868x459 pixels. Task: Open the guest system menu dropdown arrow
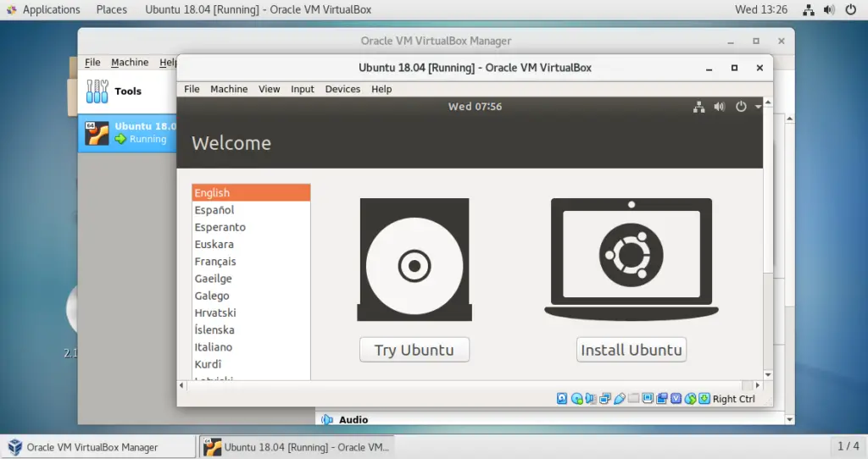click(x=758, y=107)
